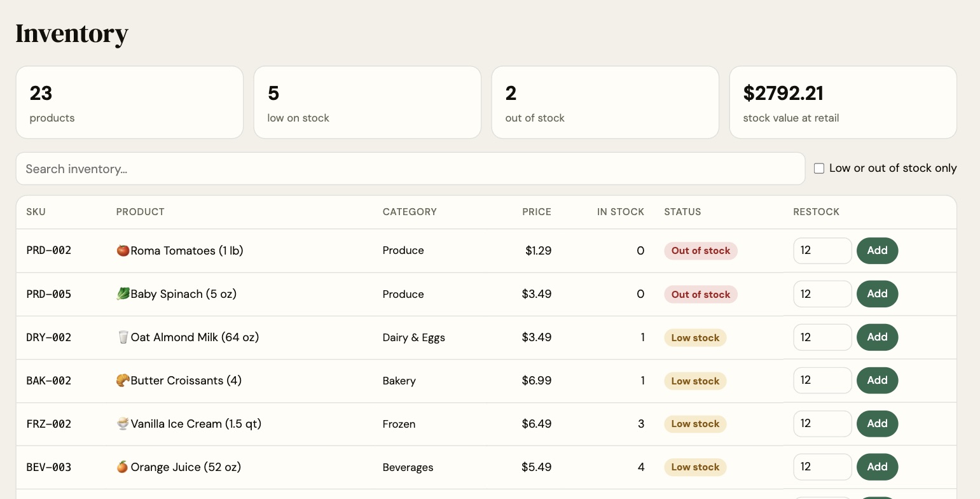Click the CATEGORY column header
Screen dimensions: 980x499
[x=410, y=212]
